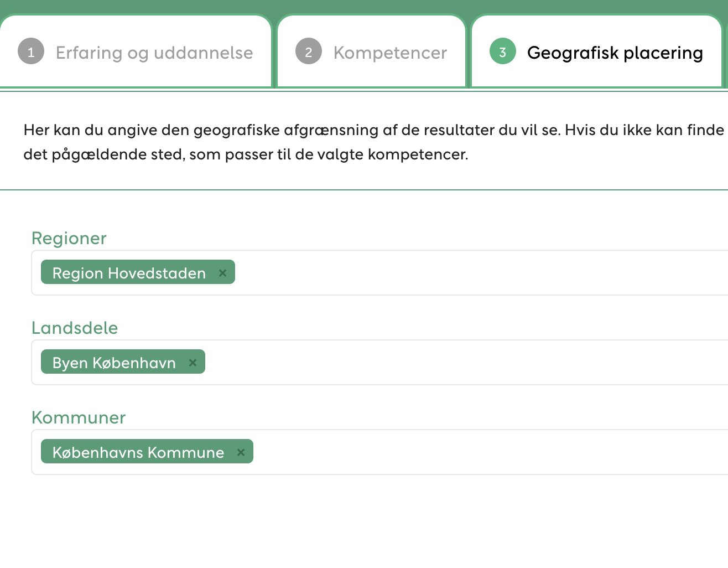Switch to the Kompetencer tab
Image resolution: width=728 pixels, height=568 pixels.
tap(390, 53)
